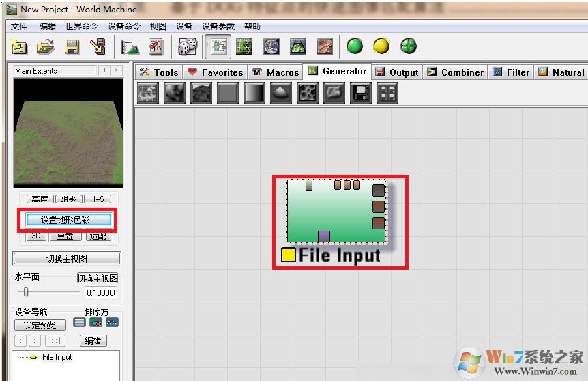
Task: Select the gradient generator icon
Action: pos(254,93)
